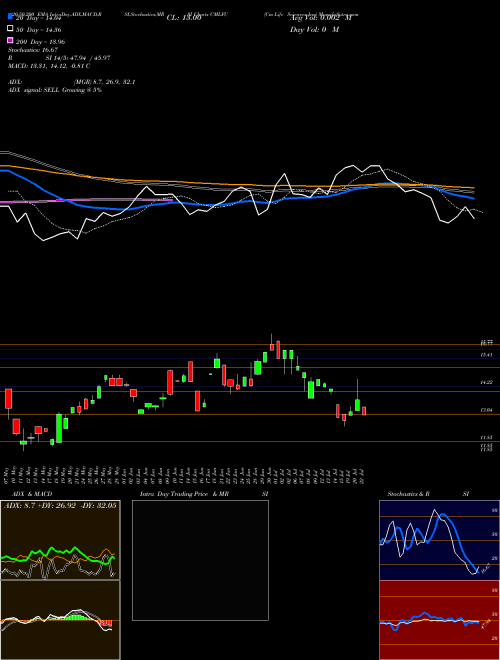Image resolution: width=500 pixels, height=660 pixels.
Task: Click the magenta 200 Day legend swatch
Action: pyautogui.click(x=10, y=40)
